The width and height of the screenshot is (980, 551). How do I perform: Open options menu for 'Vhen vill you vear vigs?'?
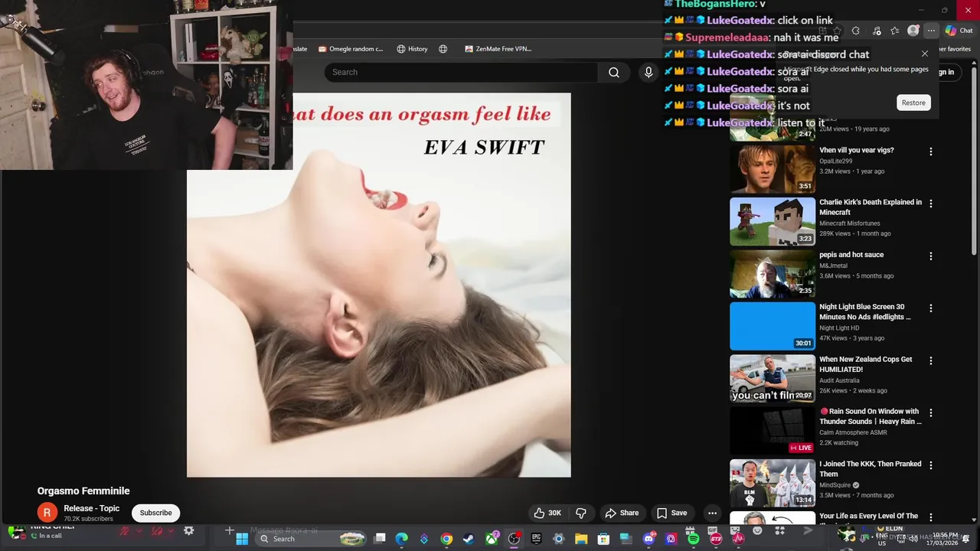point(931,152)
